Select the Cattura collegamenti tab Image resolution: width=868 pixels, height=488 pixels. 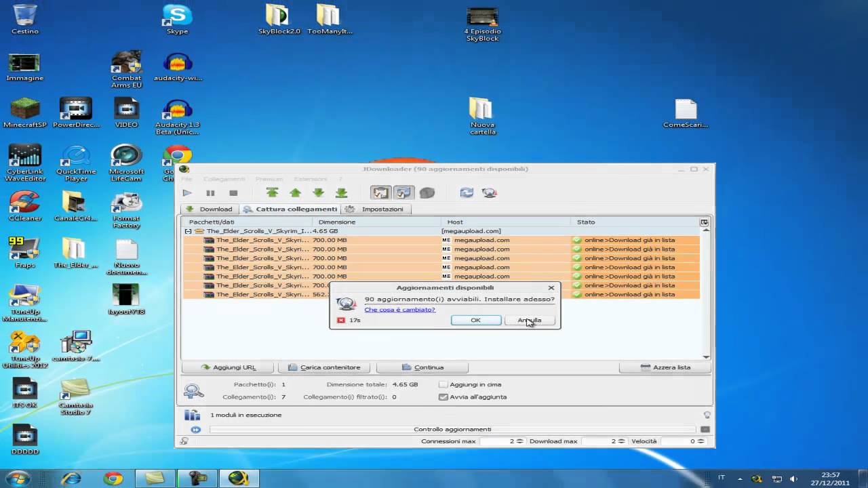point(290,209)
